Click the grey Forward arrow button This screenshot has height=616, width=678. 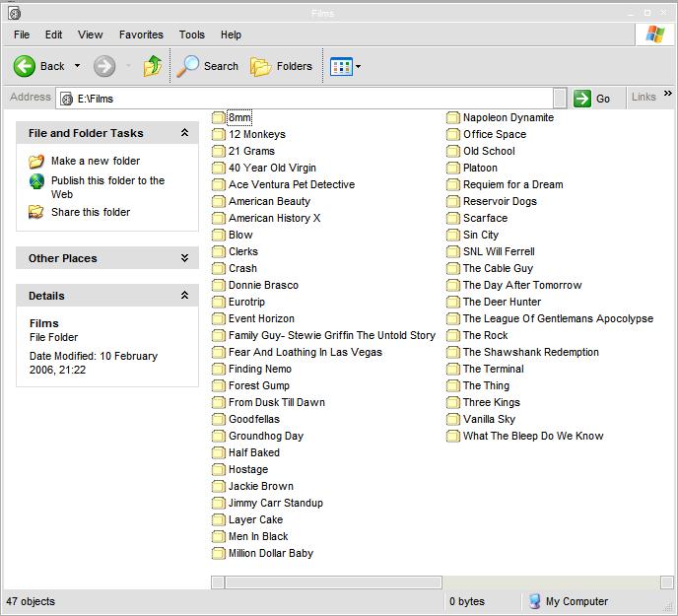coord(104,66)
